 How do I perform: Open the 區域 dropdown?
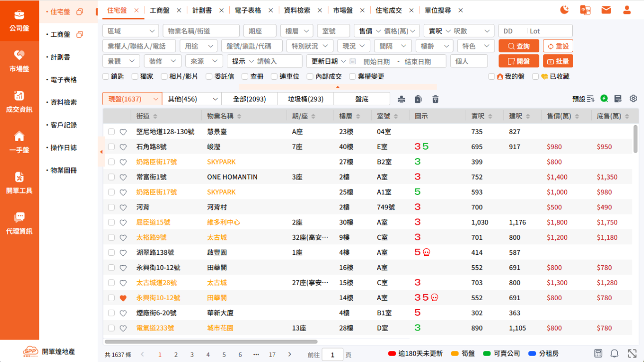(x=130, y=30)
